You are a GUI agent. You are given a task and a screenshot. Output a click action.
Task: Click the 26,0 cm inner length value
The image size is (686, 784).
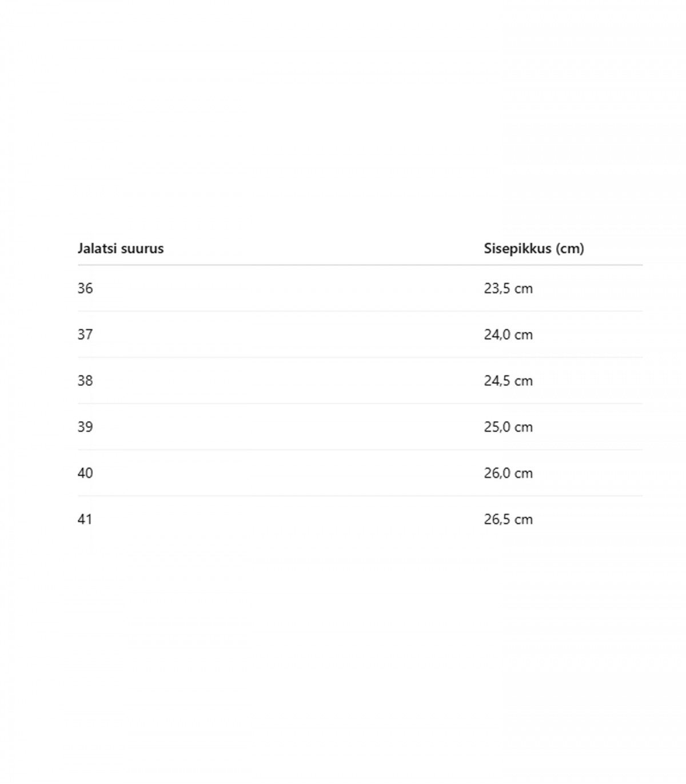[x=508, y=474]
